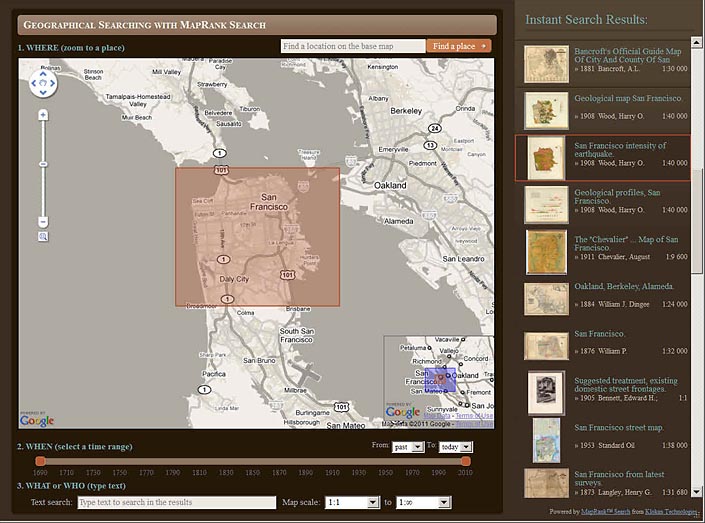705x523 pixels.
Task: Click the Text search input field
Action: click(177, 502)
